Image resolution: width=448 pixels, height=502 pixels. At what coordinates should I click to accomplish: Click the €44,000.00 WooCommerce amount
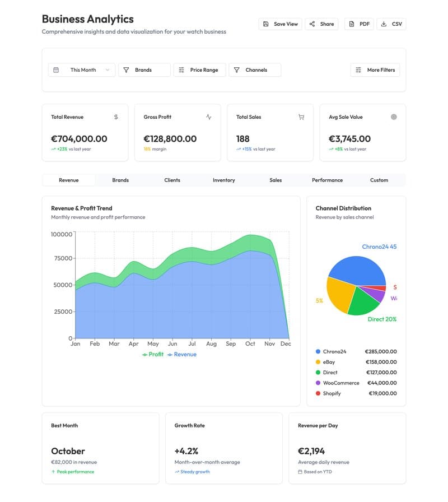click(382, 383)
